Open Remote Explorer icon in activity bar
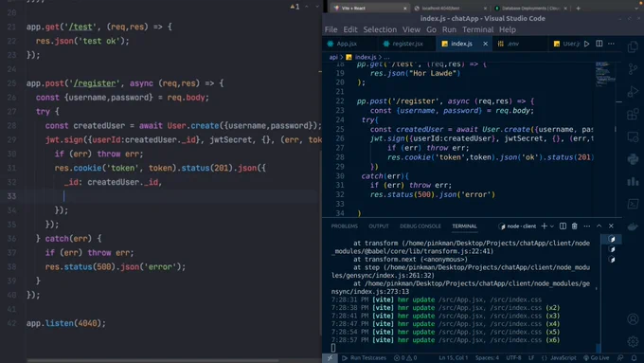Screen dimensions: 644x363 point(633,136)
